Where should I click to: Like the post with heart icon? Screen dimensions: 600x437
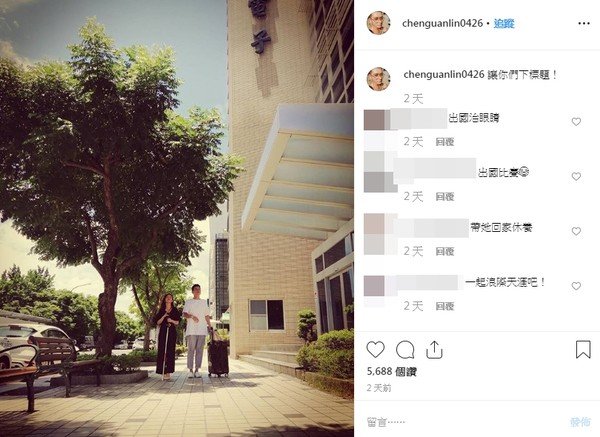(375, 349)
